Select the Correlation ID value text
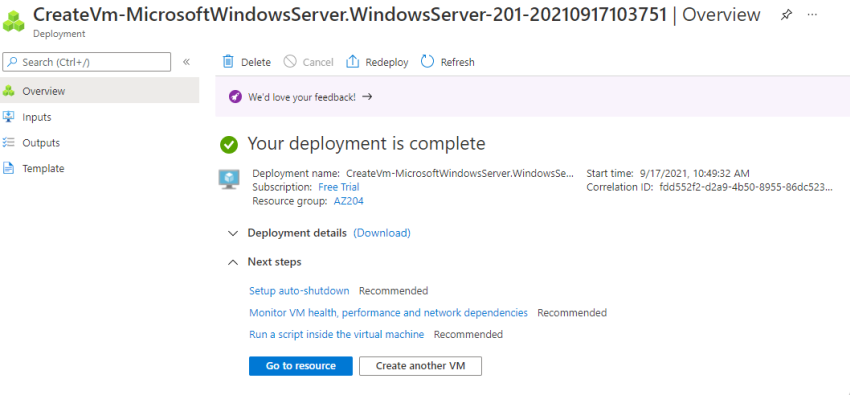 tap(745, 187)
